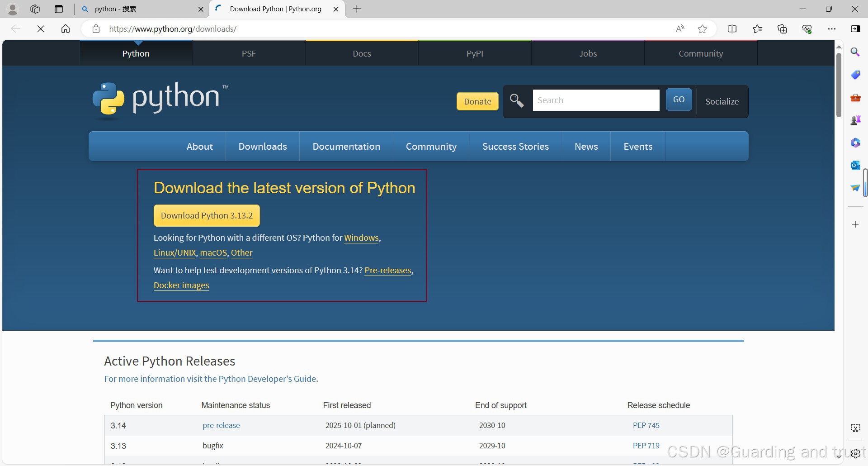
Task: Close the Download Python tab
Action: (336, 9)
